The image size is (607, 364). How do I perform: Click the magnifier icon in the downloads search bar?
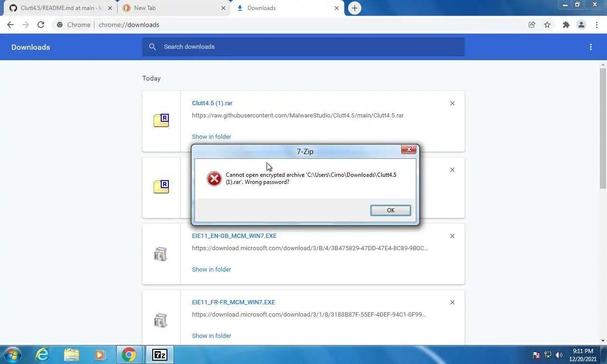[152, 46]
